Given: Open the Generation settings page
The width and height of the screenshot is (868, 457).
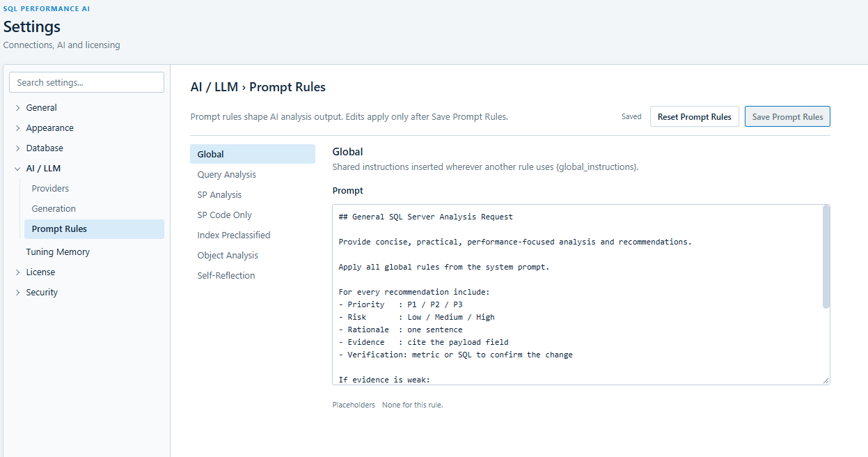Looking at the screenshot, I should (54, 209).
